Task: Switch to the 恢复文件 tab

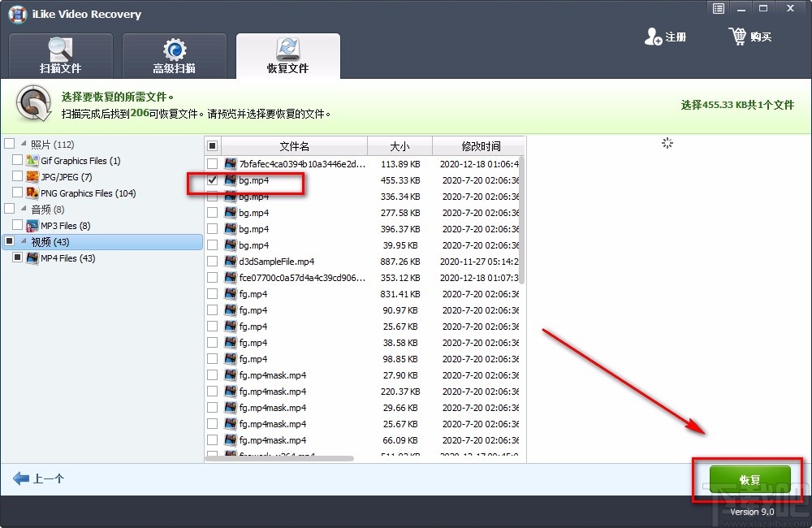Action: (288, 55)
